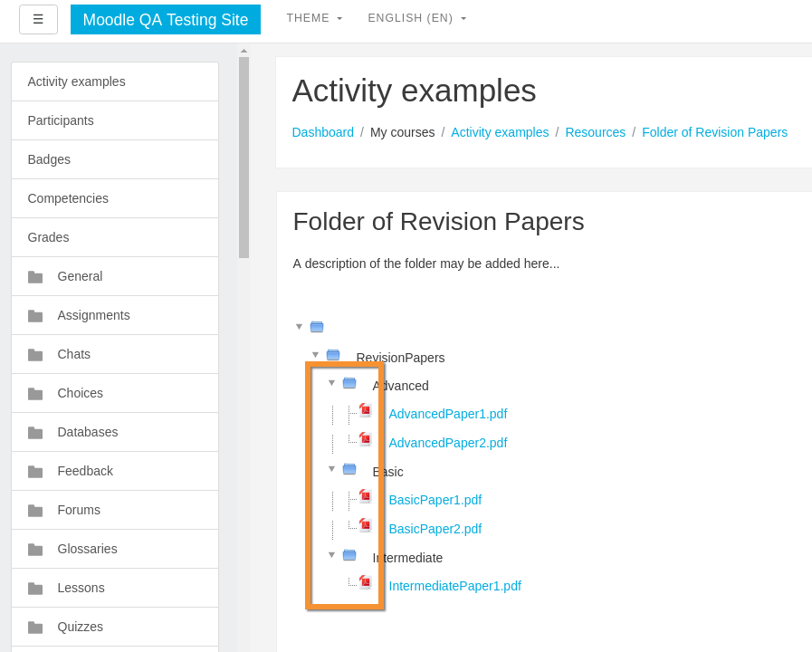This screenshot has height=652, width=812.
Task: Go to the General section link
Action: pyautogui.click(x=80, y=276)
